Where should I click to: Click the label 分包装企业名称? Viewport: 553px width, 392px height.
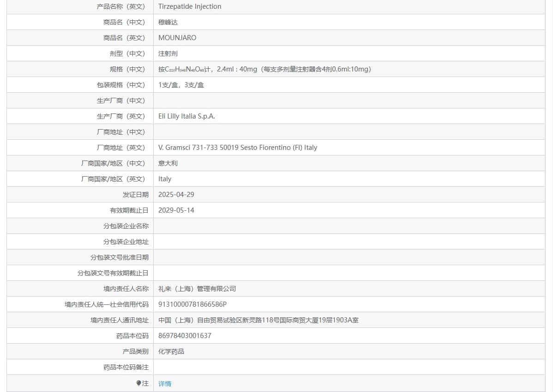tap(126, 226)
